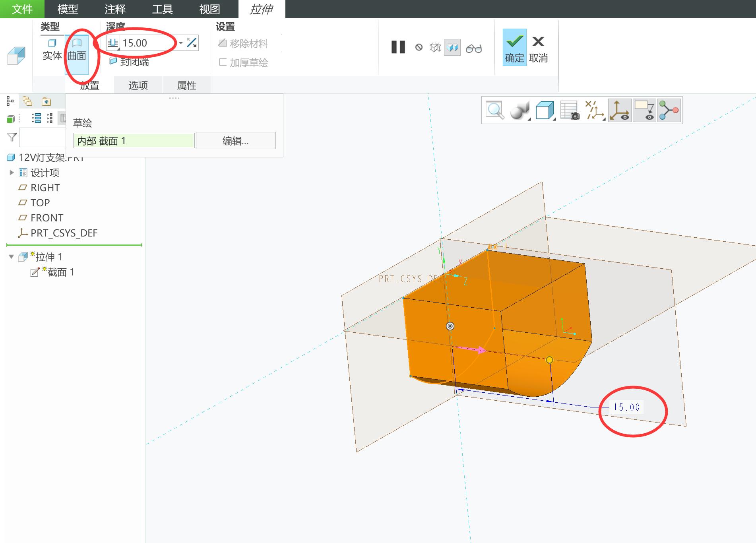Image resolution: width=756 pixels, height=543 pixels.
Task: Click the green cube icon in tree toolbar
Action: pyautogui.click(x=11, y=119)
